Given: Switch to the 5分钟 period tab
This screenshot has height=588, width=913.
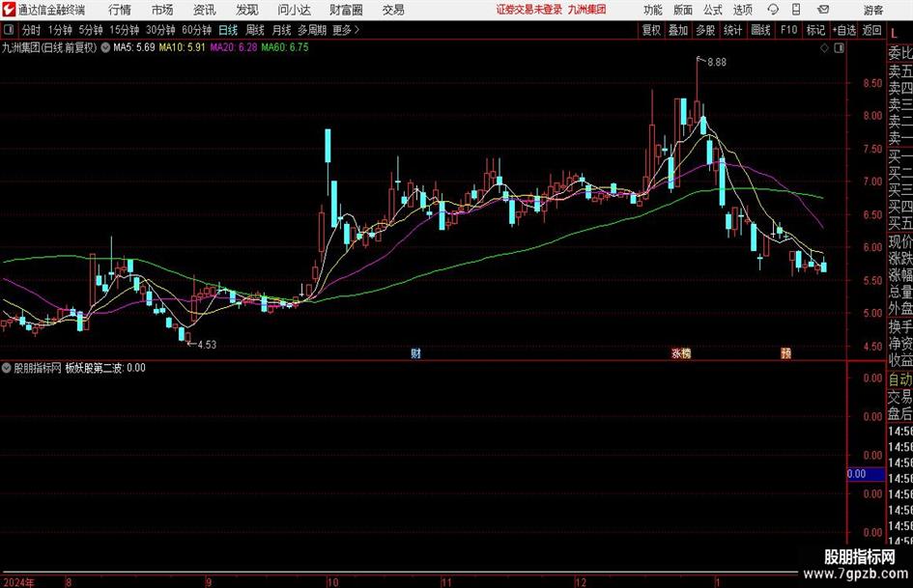Looking at the screenshot, I should pyautogui.click(x=90, y=30).
